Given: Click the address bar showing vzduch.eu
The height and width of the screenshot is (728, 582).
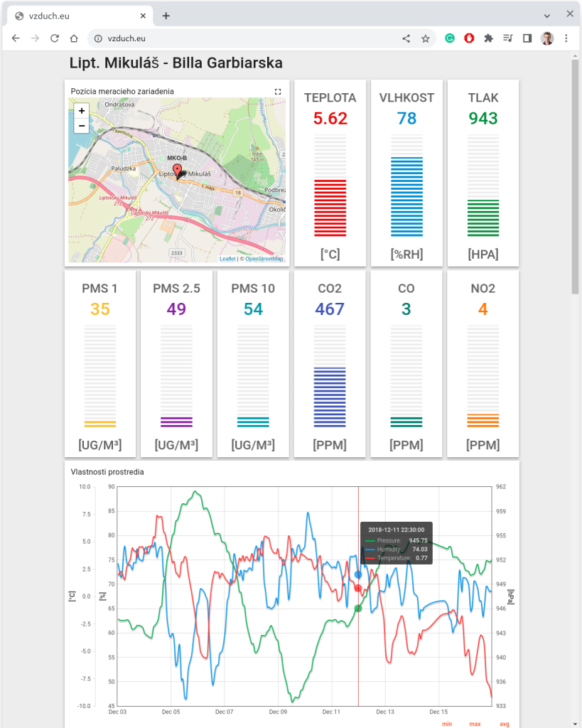Looking at the screenshot, I should [249, 38].
